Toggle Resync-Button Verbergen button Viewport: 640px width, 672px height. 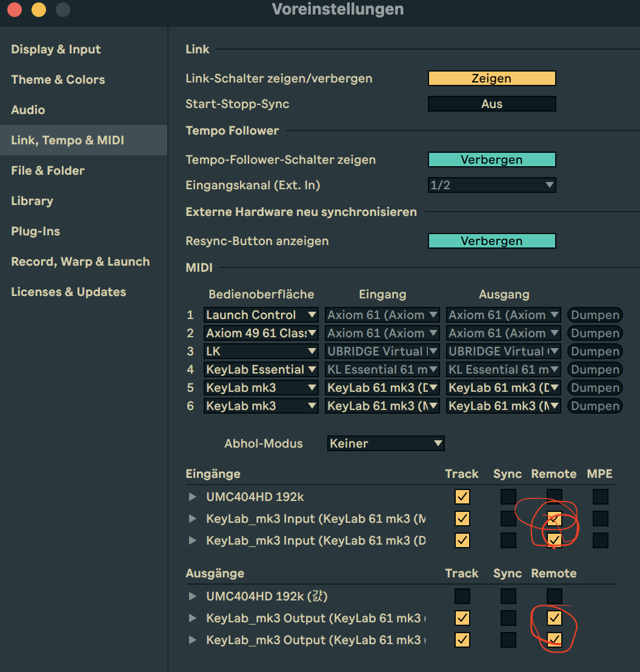[492, 241]
